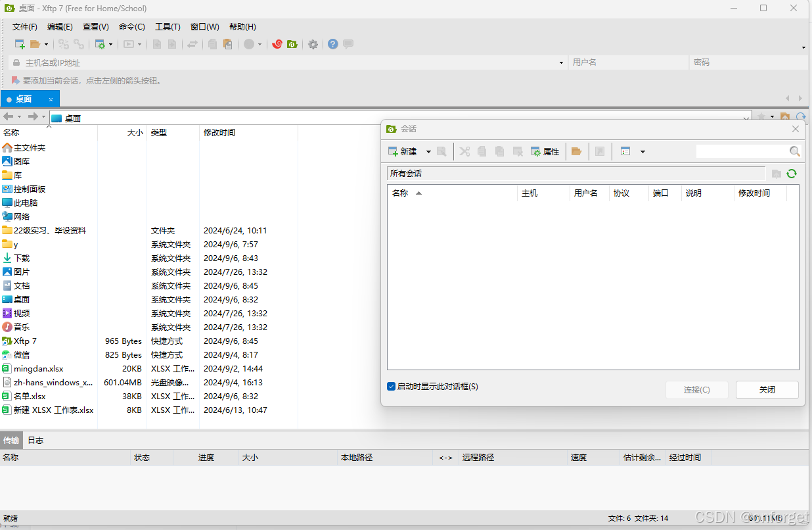Viewport: 812px width, 530px height.
Task: Open options with the gear icon
Action: click(x=313, y=44)
